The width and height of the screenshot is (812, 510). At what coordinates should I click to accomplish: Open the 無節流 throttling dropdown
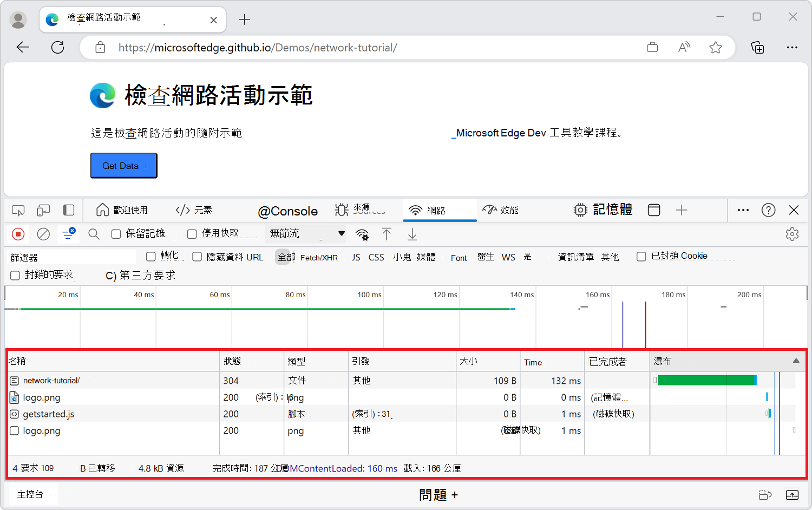305,233
